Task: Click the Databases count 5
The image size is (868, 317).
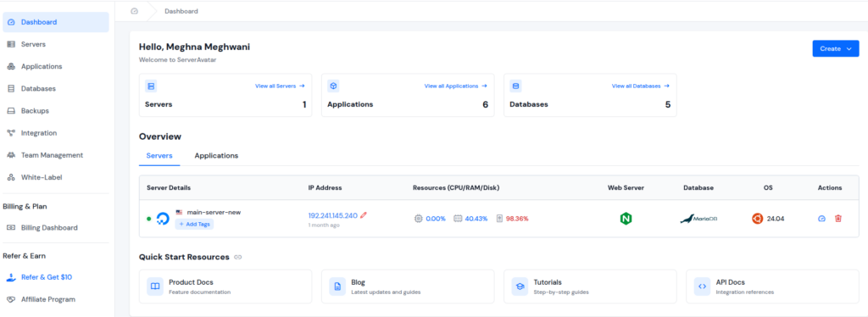Action: 668,104
